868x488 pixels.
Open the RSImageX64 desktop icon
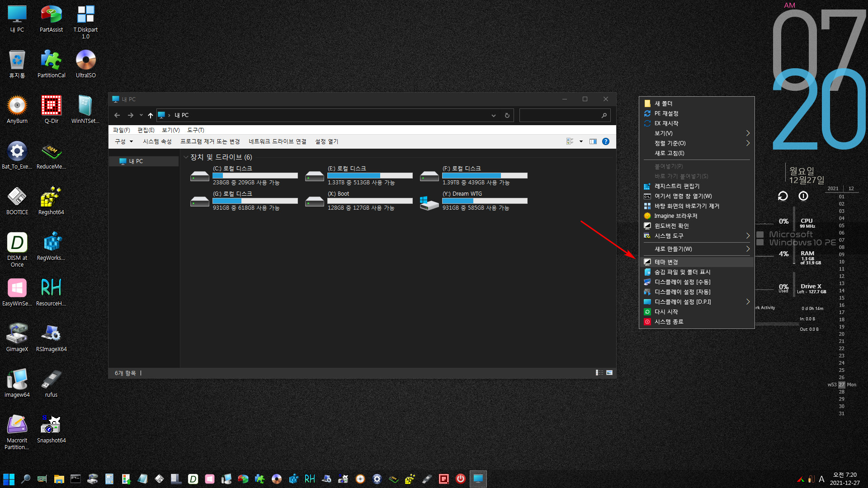click(51, 338)
